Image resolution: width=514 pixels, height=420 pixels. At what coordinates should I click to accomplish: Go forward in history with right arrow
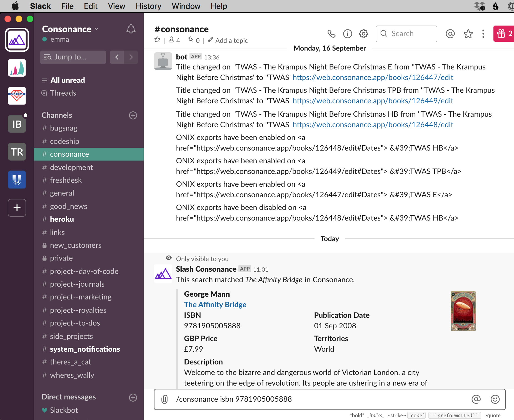coord(131,57)
